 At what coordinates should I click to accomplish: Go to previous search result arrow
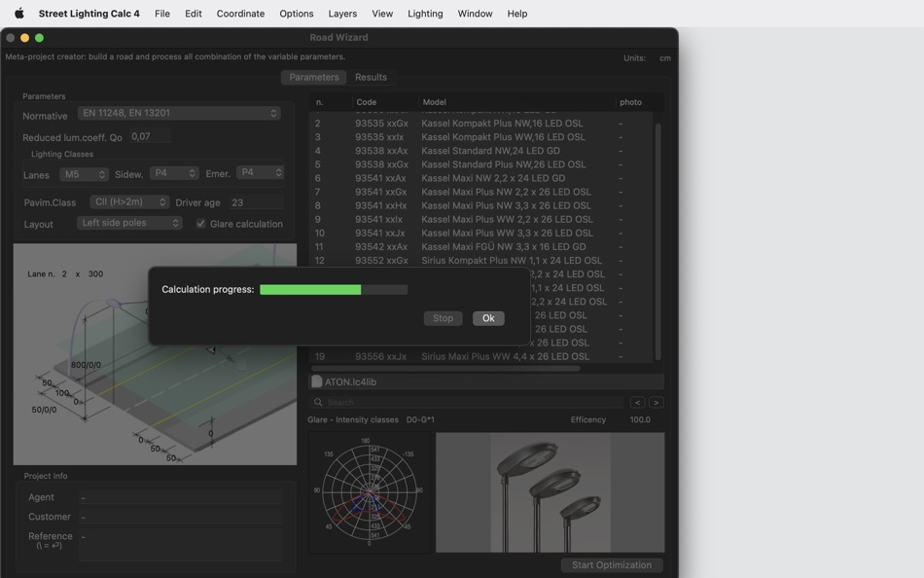point(637,402)
